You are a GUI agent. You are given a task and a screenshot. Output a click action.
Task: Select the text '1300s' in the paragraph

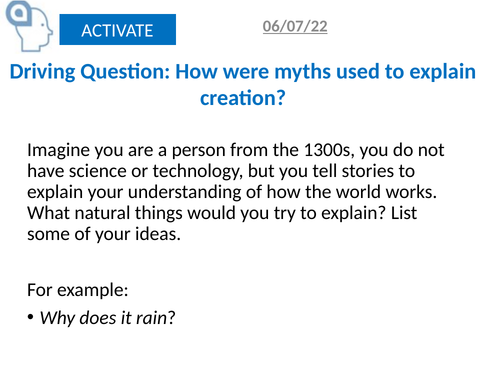327,150
